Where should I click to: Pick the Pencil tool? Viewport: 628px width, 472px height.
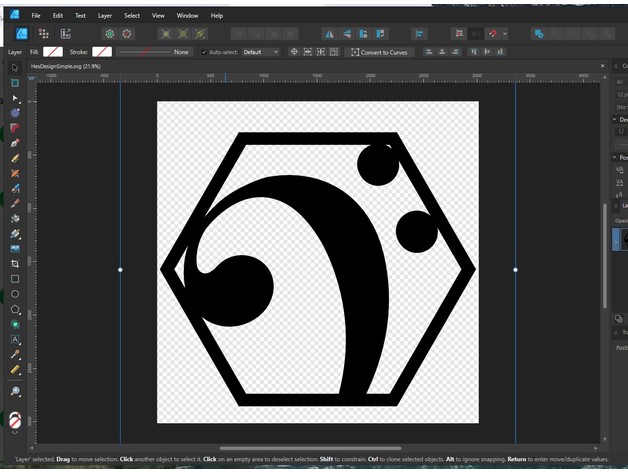tap(15, 158)
